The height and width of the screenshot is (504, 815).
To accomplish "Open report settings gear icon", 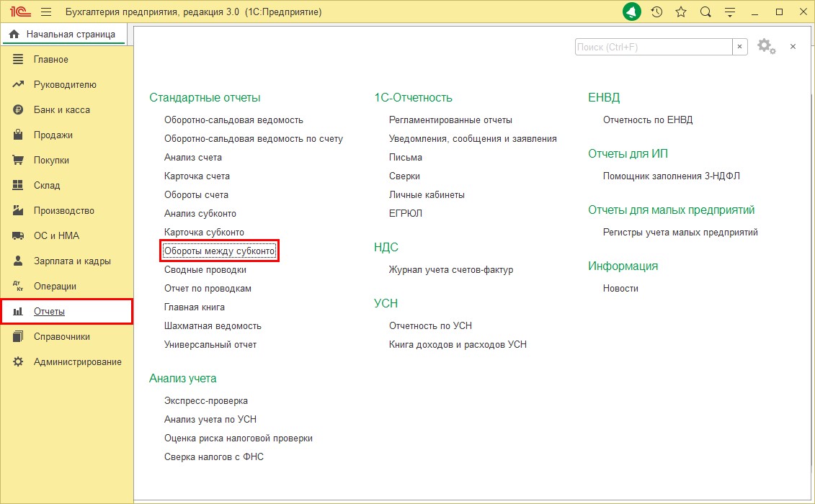I will click(765, 47).
